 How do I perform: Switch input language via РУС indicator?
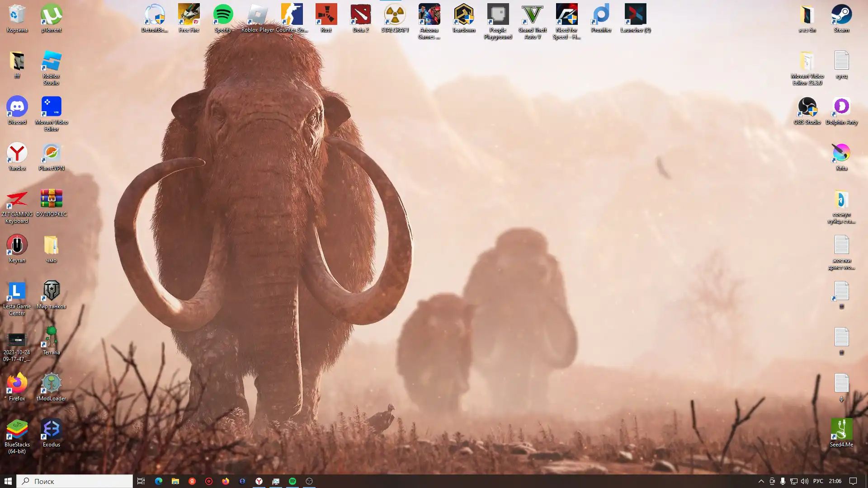tap(818, 481)
